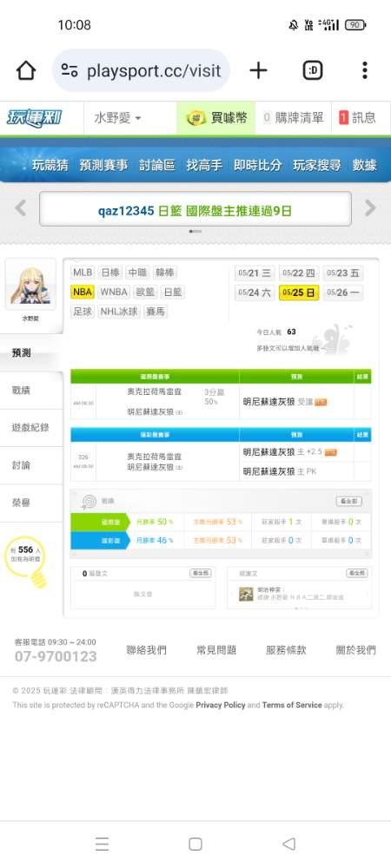
Task: Click the 看全部 button in 戰績 section
Action: coord(349,501)
